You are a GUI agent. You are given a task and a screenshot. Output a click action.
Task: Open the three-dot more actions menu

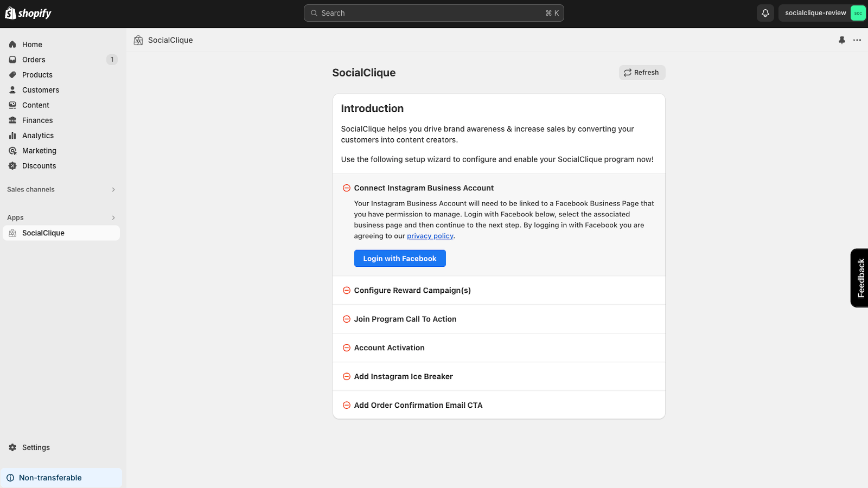[x=857, y=40]
